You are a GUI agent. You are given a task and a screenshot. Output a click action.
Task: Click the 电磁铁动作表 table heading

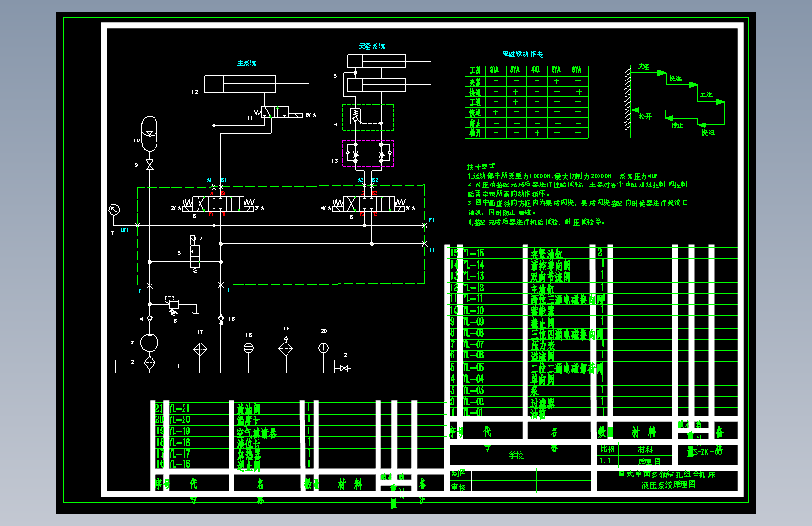[523, 54]
